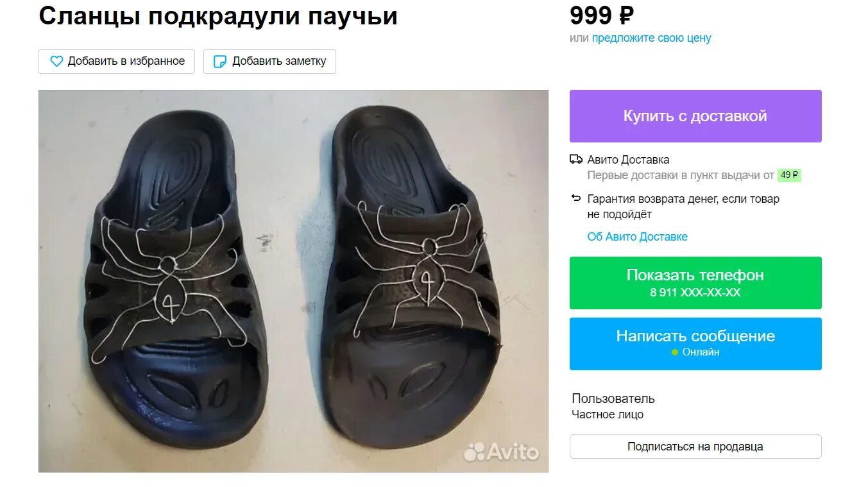Viewport: 868px width, 487px height.
Task: Message the seller via Написать сообщение
Action: (x=695, y=344)
